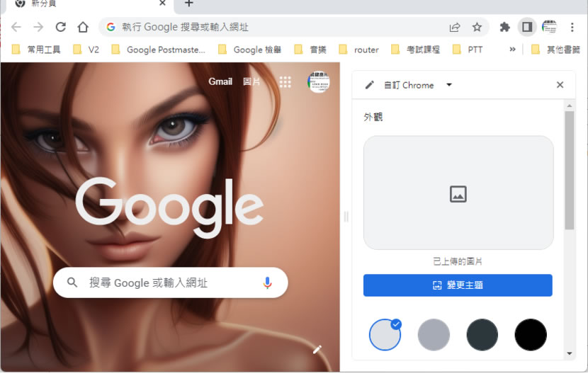Click the pencil icon in side panel header
This screenshot has height=388, width=588.
click(369, 85)
